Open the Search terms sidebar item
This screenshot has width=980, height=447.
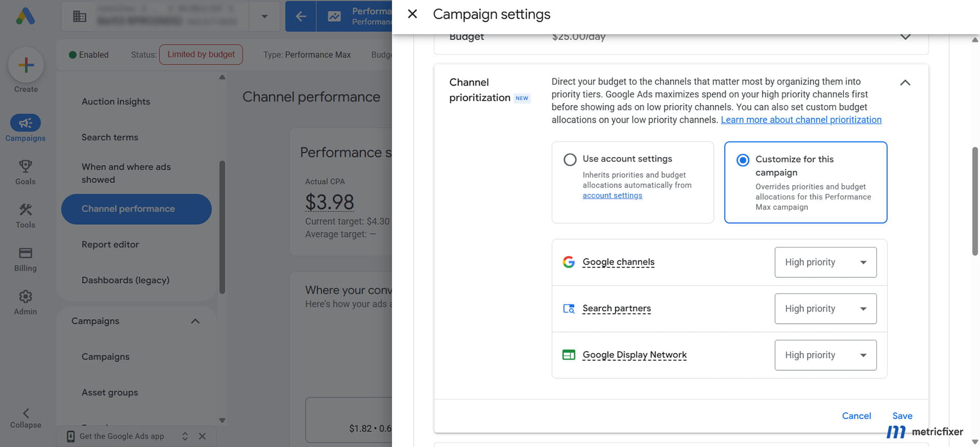[x=110, y=137]
